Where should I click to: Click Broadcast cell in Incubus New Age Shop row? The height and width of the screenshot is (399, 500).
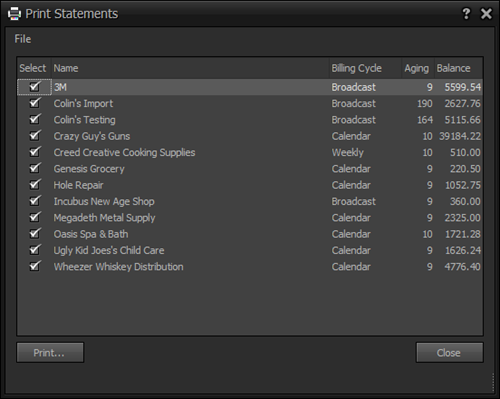pyautogui.click(x=354, y=202)
